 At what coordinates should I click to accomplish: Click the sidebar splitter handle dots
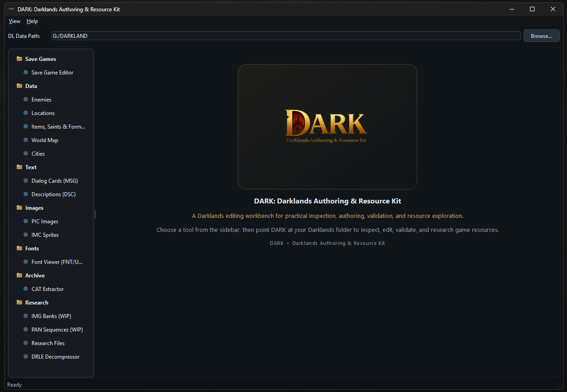(95, 214)
